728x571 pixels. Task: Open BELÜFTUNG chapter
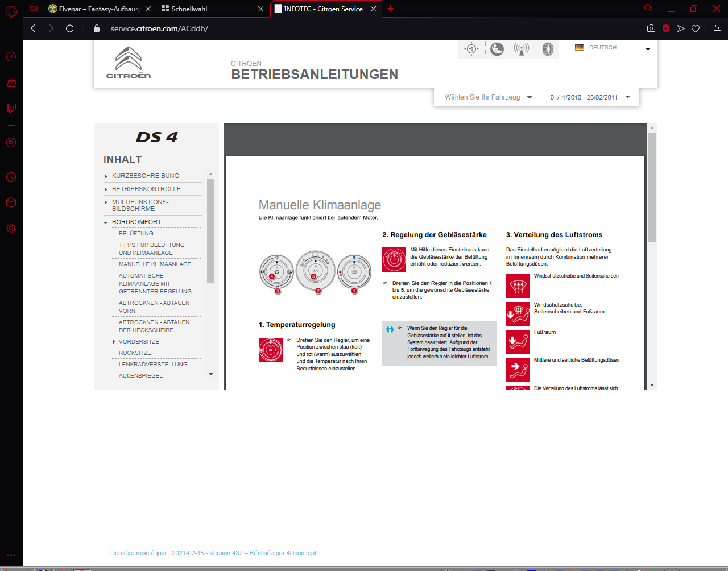tap(136, 234)
